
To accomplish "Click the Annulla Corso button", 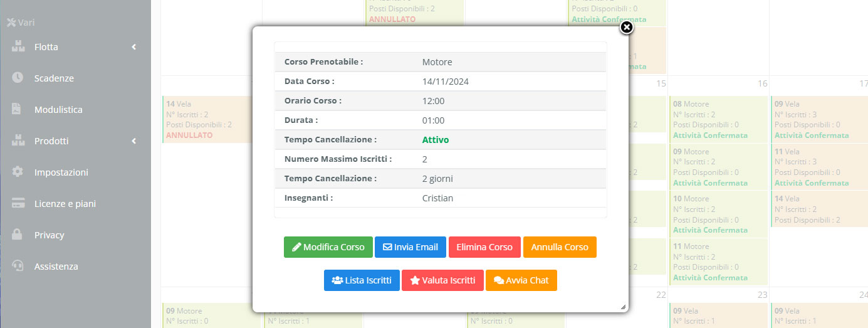I will point(560,247).
